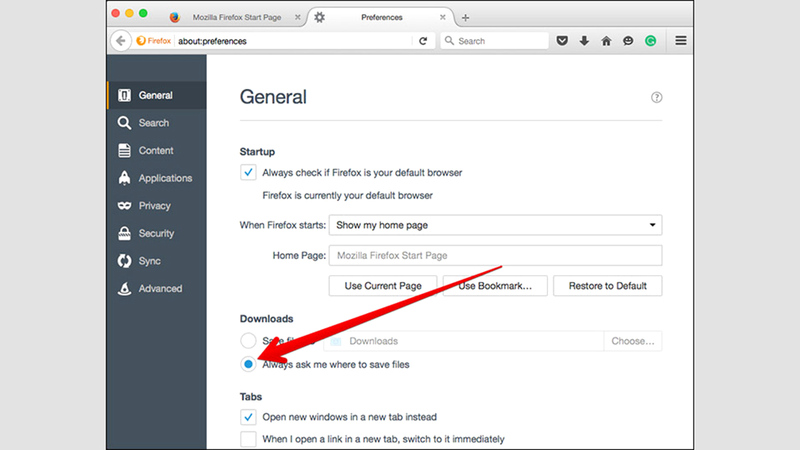Viewport: 800px width, 450px height.
Task: Click the green Grammarly extension icon
Action: (x=650, y=41)
